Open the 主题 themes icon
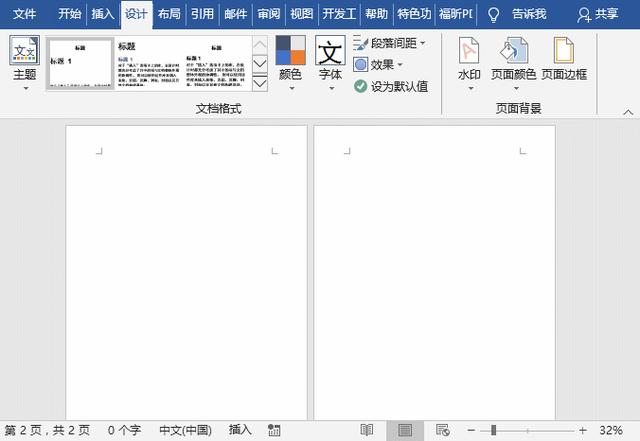640x441 pixels. (24, 50)
